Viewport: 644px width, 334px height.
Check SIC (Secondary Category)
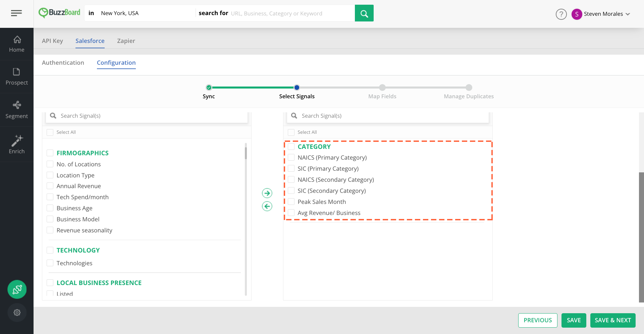coord(291,190)
